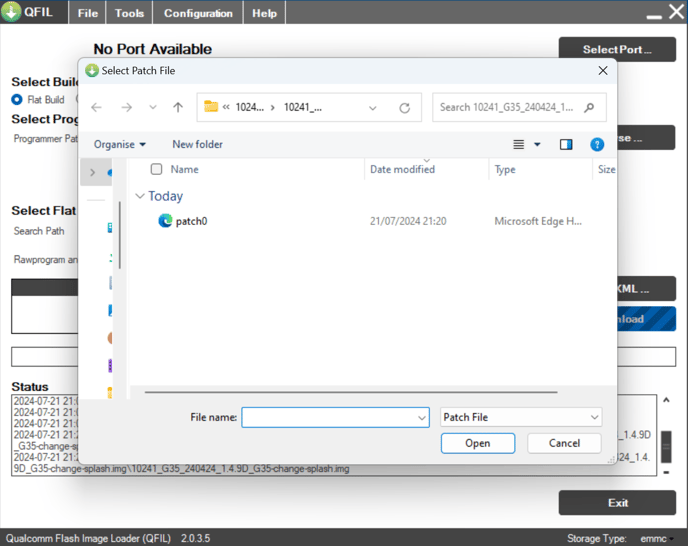Open recent locations chevron in dialog
688x546 pixels.
pyautogui.click(x=153, y=107)
